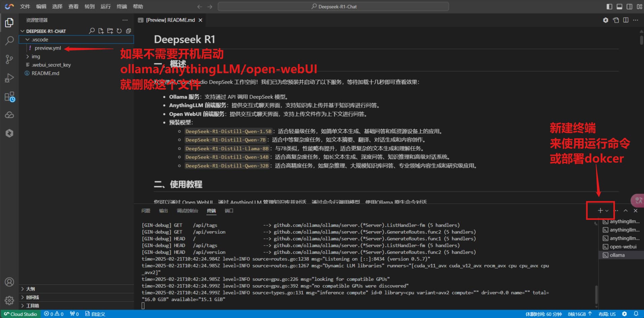Expand the img folder
644x318 pixels.
(x=27, y=56)
